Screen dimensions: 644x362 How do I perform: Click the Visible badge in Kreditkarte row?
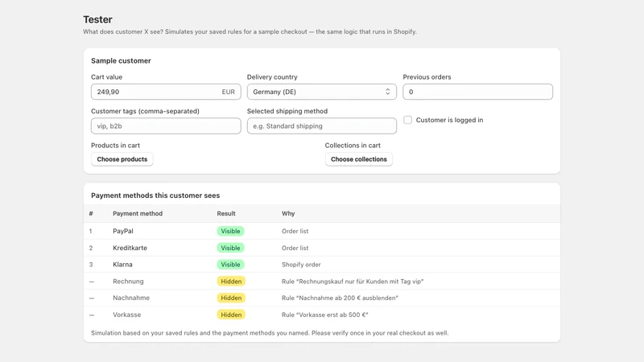pyautogui.click(x=230, y=248)
